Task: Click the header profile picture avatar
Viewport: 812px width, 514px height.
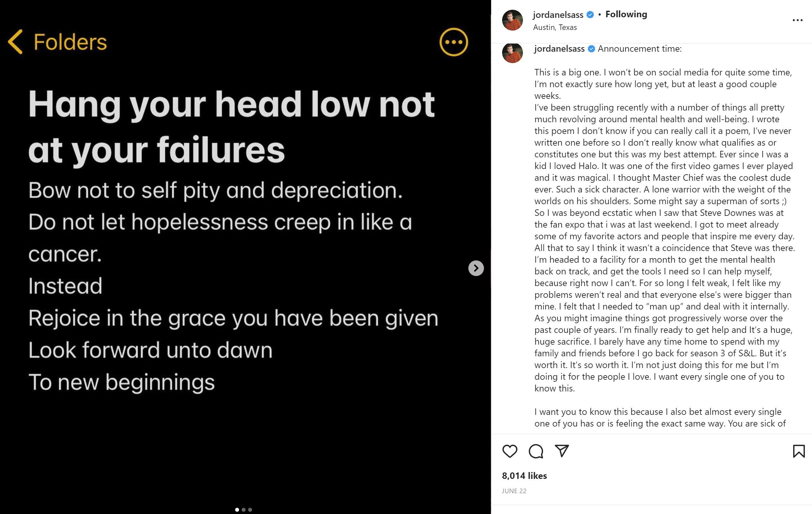Action: [x=512, y=20]
